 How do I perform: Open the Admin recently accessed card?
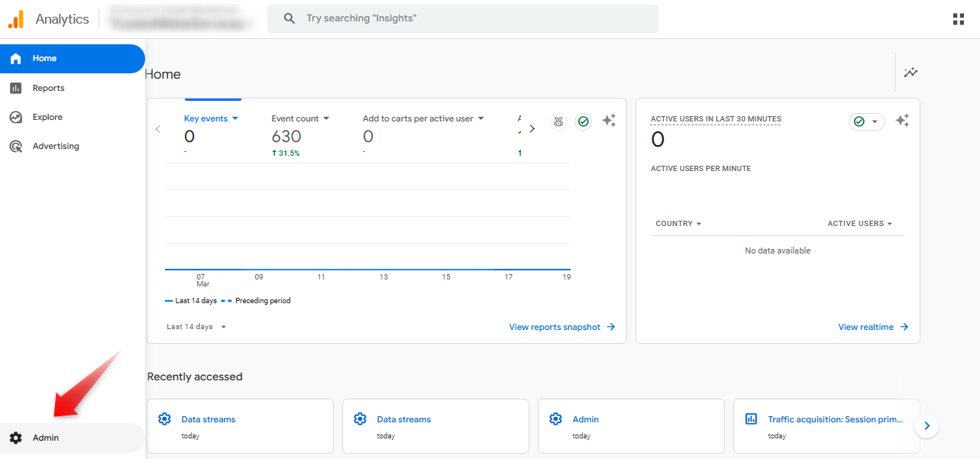(631, 426)
